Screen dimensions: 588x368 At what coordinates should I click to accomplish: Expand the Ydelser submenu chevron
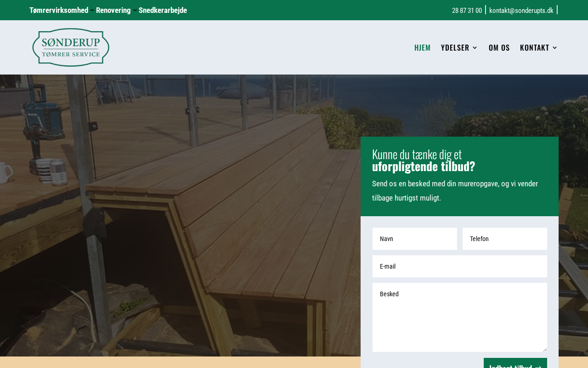tap(475, 47)
